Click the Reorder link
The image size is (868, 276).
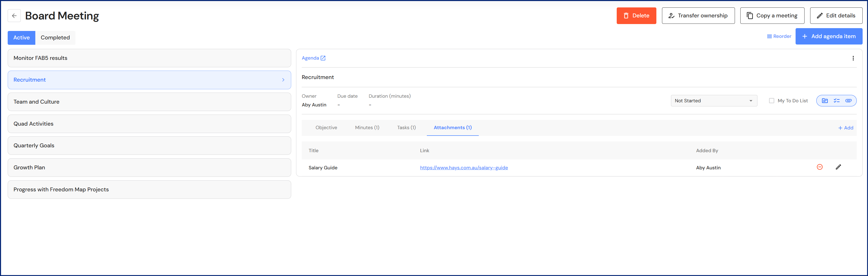(779, 36)
